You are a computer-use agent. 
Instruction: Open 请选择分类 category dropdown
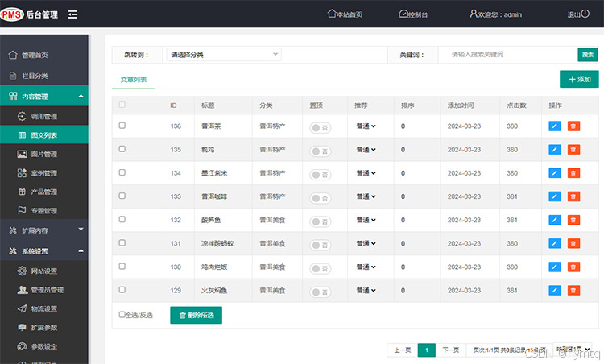click(x=224, y=55)
